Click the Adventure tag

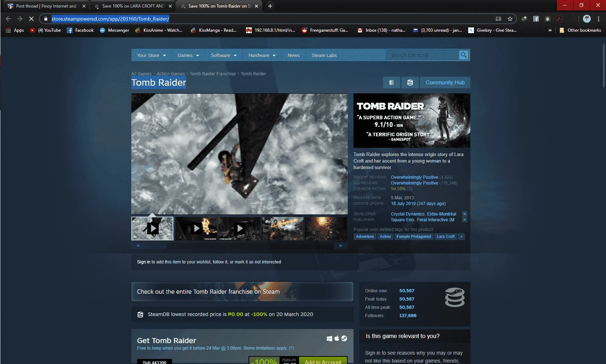point(365,237)
